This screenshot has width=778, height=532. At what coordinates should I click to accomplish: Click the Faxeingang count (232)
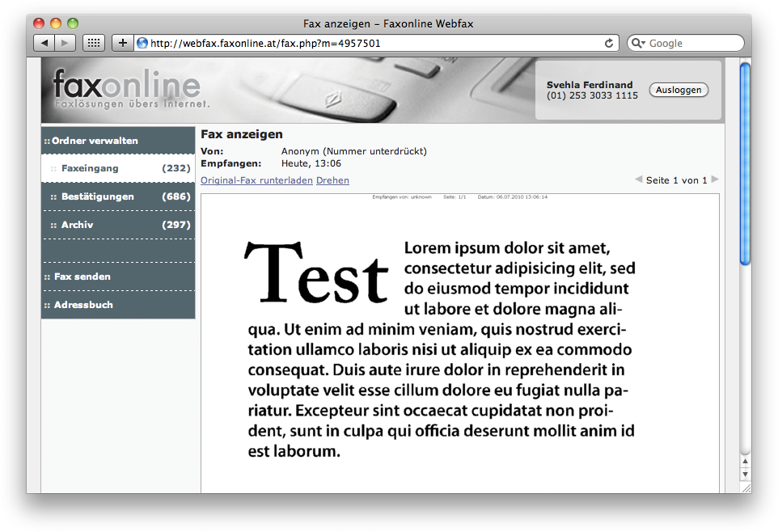tap(176, 168)
